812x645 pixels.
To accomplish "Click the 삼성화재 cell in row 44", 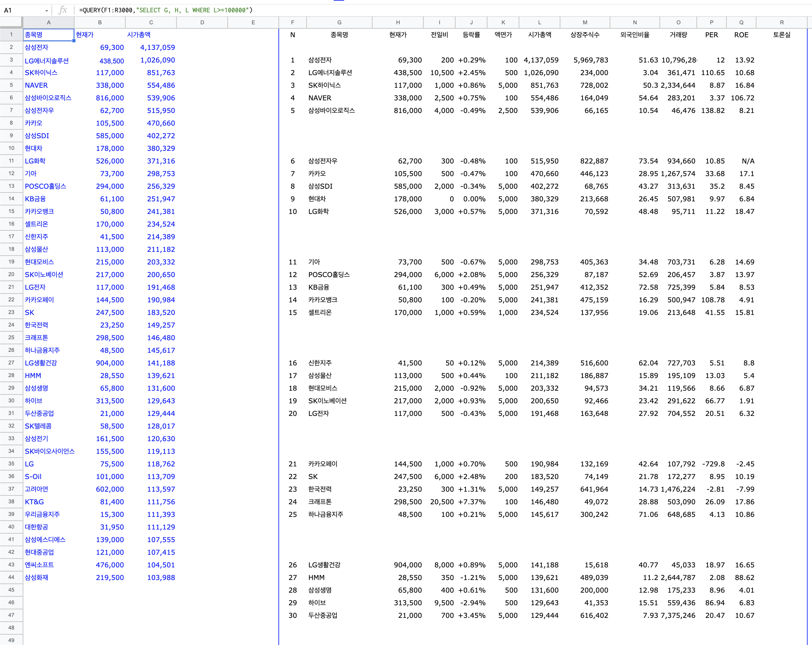I will coord(37,577).
